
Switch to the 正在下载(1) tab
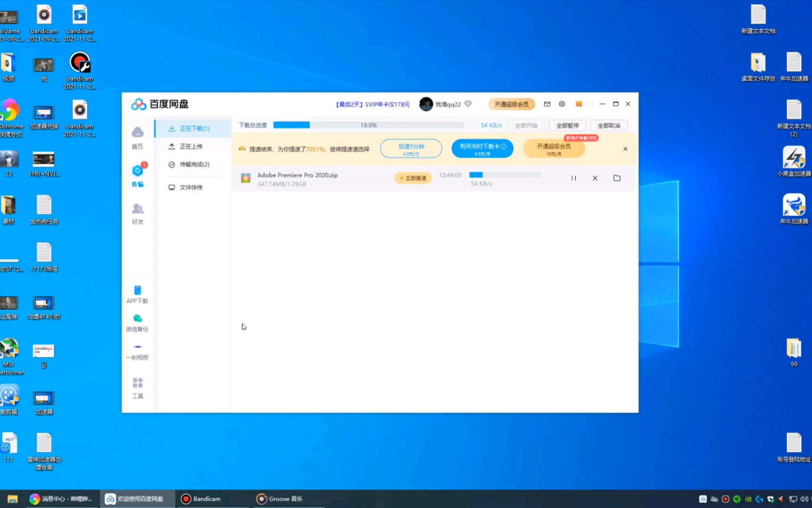(x=193, y=128)
